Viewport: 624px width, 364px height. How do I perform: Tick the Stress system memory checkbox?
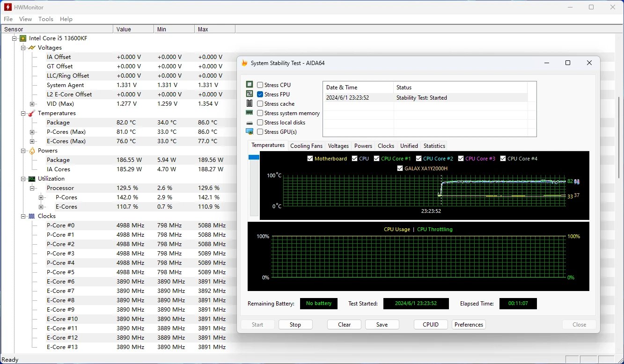pyautogui.click(x=260, y=113)
